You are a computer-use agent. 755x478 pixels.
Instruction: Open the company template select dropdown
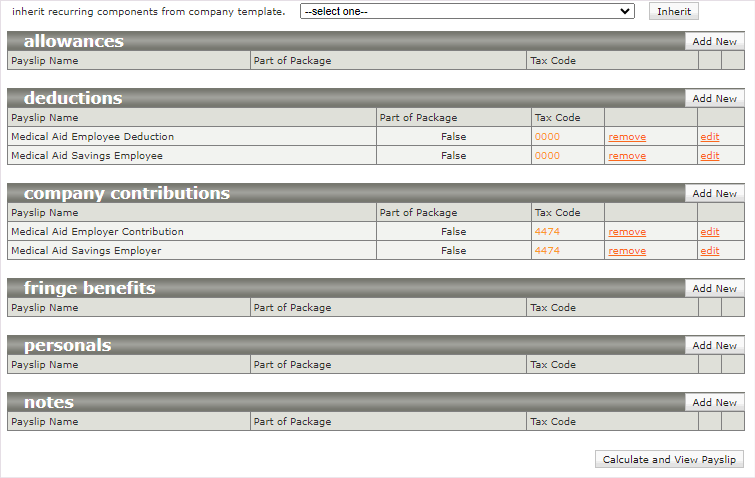(x=467, y=11)
